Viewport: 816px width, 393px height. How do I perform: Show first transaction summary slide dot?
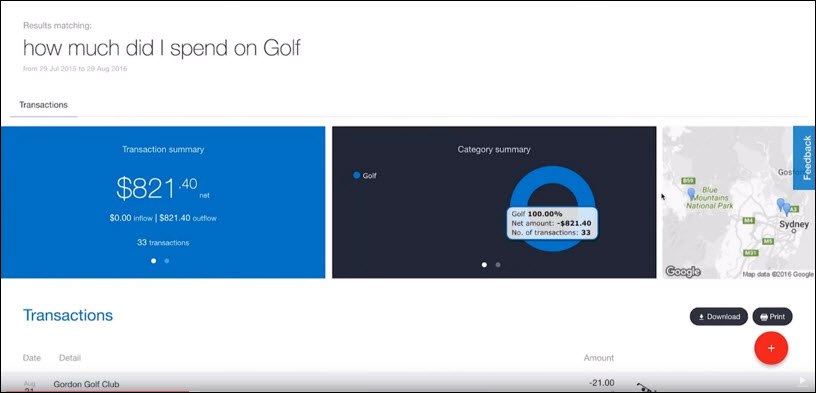click(x=153, y=261)
